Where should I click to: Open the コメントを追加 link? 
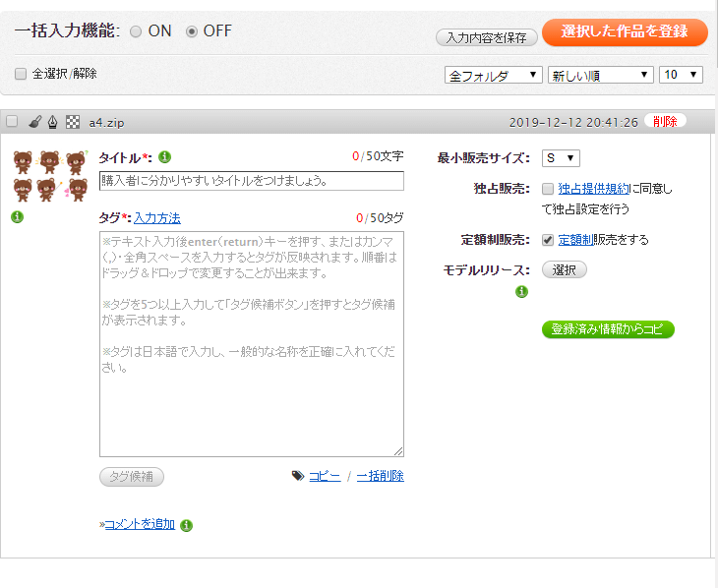(139, 524)
